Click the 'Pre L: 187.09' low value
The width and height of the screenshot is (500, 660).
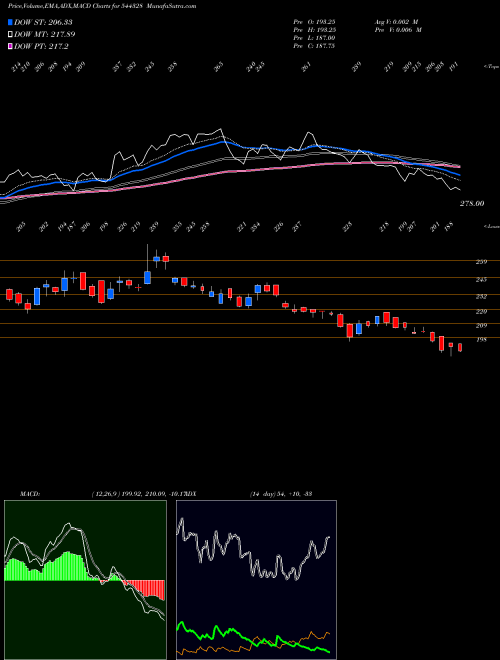pyautogui.click(x=314, y=38)
